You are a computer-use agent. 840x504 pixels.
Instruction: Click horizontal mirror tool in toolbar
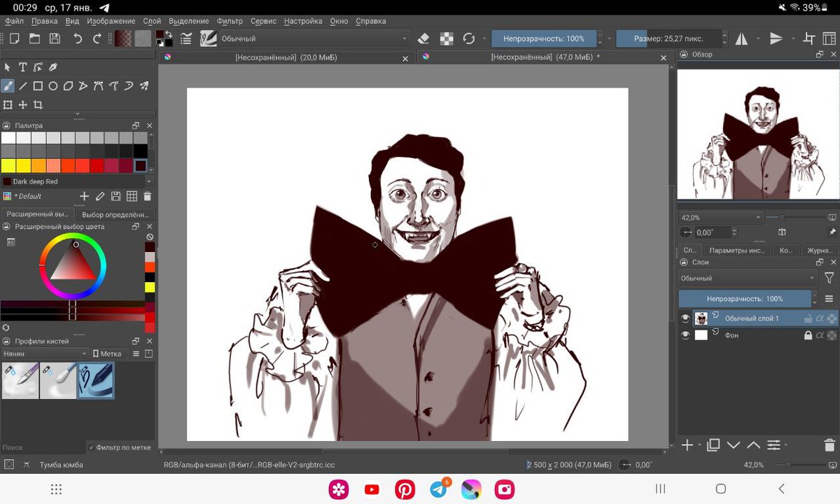pos(741,38)
